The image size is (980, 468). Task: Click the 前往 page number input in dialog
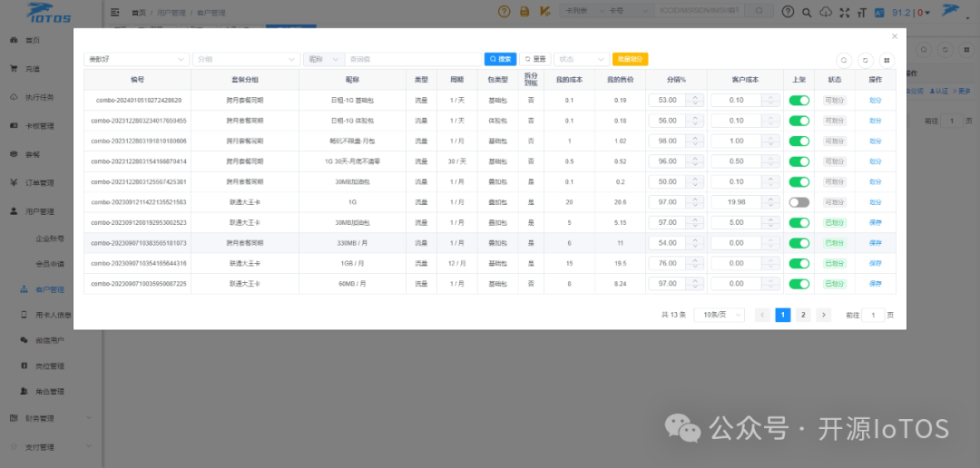click(873, 315)
